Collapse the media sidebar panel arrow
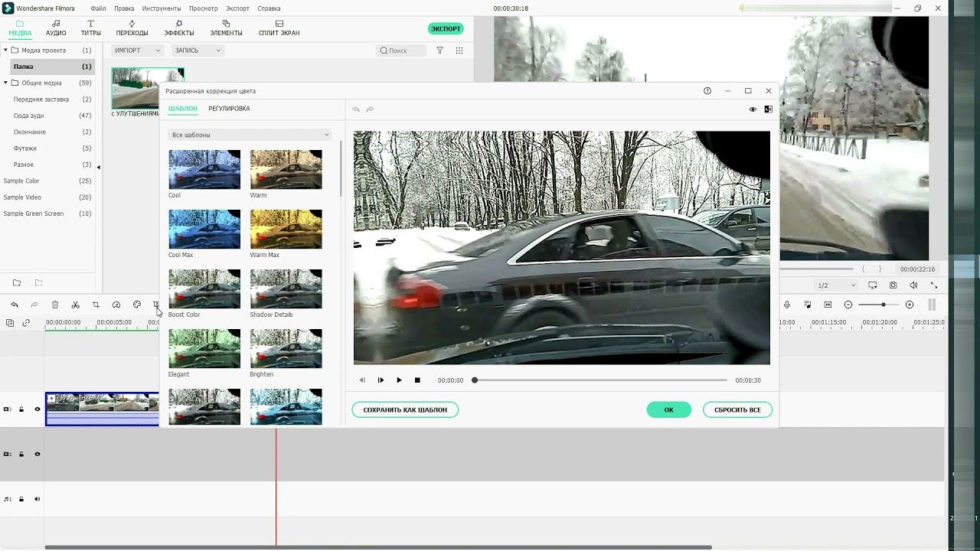 pos(98,167)
